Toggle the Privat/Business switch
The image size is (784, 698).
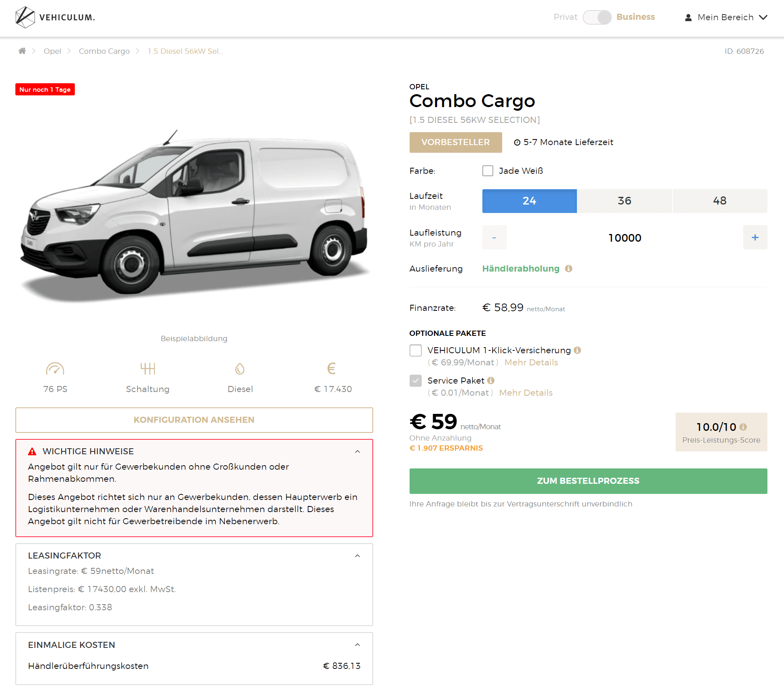point(597,17)
